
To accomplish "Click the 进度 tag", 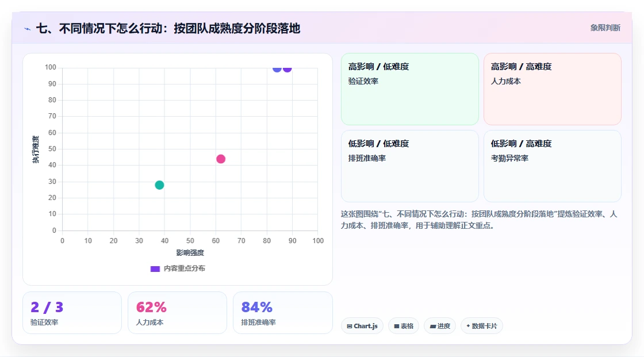I will click(440, 326).
